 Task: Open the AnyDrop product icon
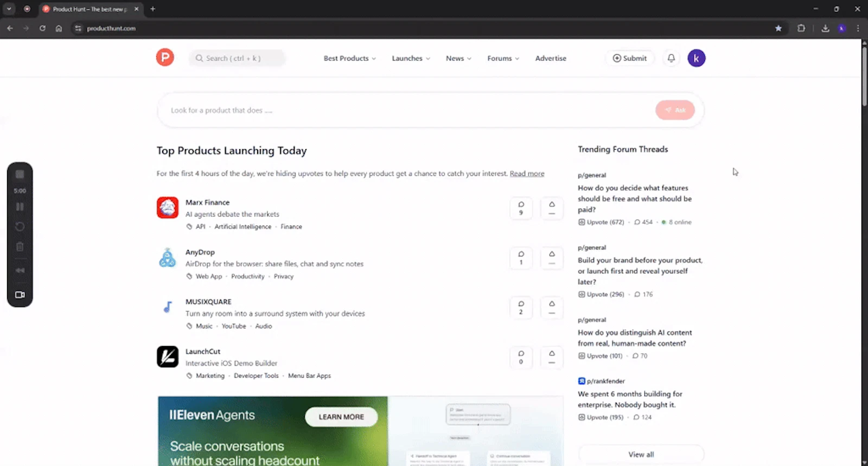point(168,258)
